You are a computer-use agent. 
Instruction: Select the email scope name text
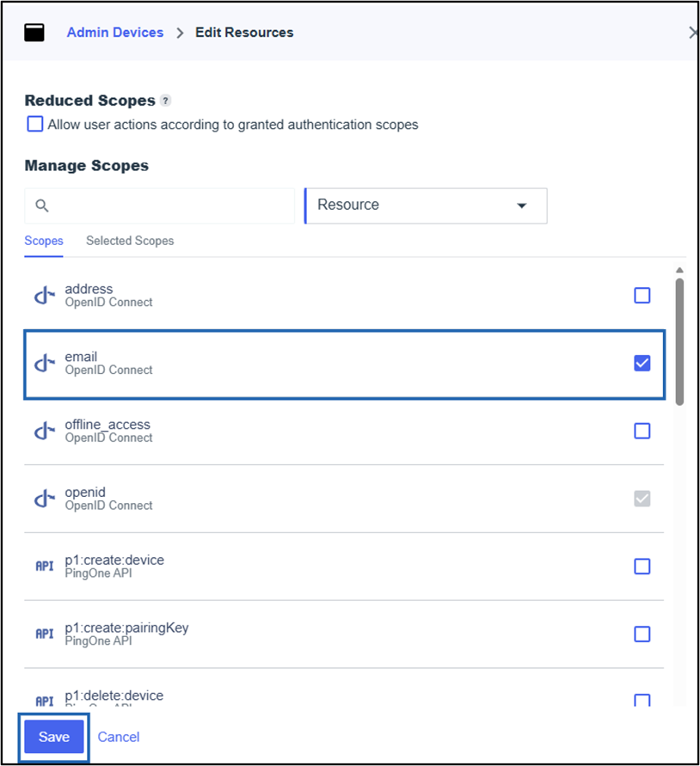81,357
